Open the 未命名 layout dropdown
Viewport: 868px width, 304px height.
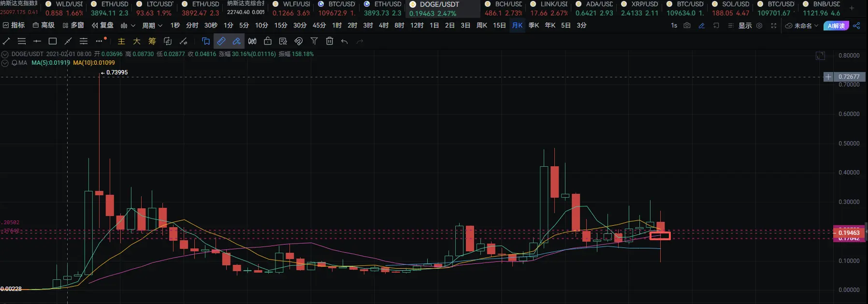click(x=802, y=26)
